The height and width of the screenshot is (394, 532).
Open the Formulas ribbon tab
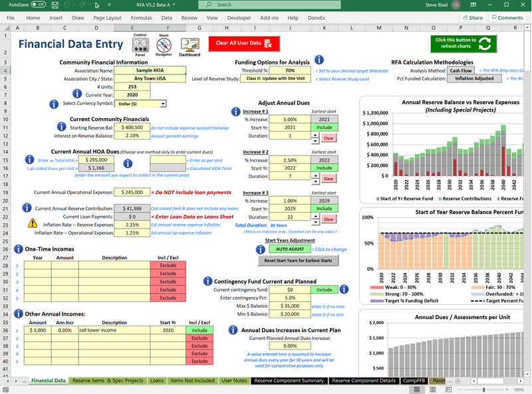pyautogui.click(x=140, y=18)
